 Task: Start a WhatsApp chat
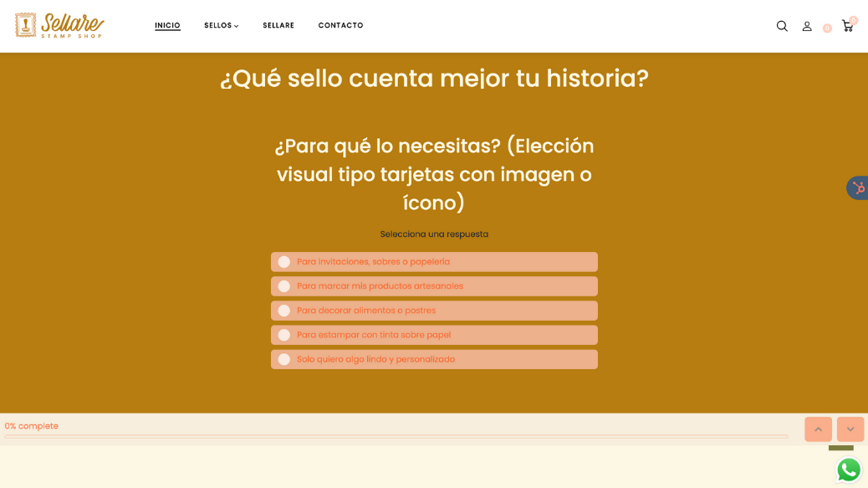(x=849, y=470)
